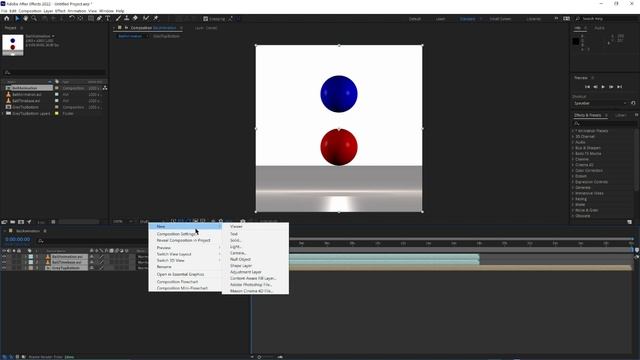
Task: Select the Rotation tool in the toolbar
Action: (71, 18)
